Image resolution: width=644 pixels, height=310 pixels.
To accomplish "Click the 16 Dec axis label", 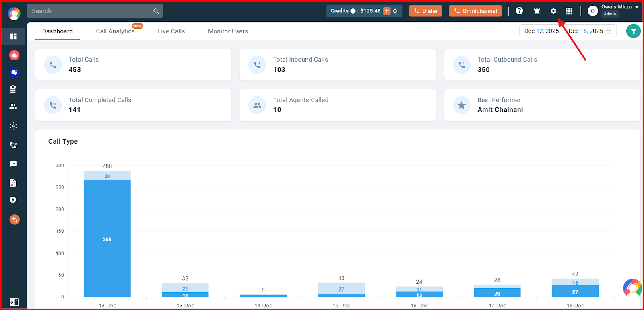I will point(419,306).
